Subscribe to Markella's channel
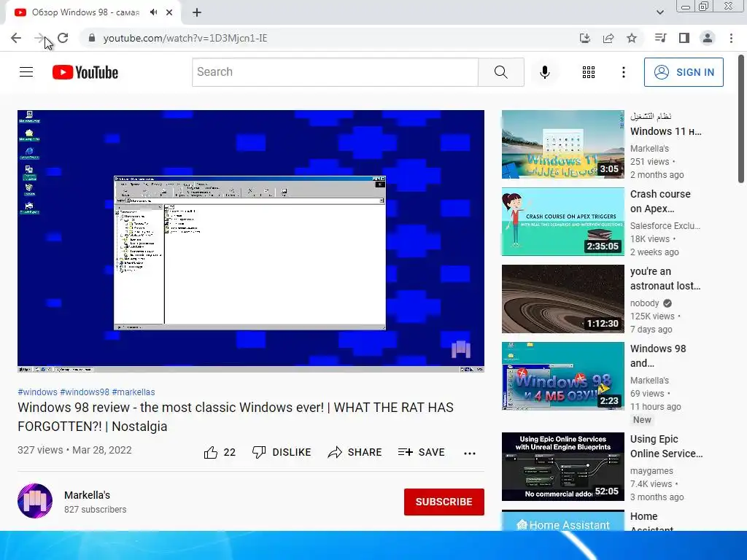Viewport: 747px width, 560px height. coord(444,502)
